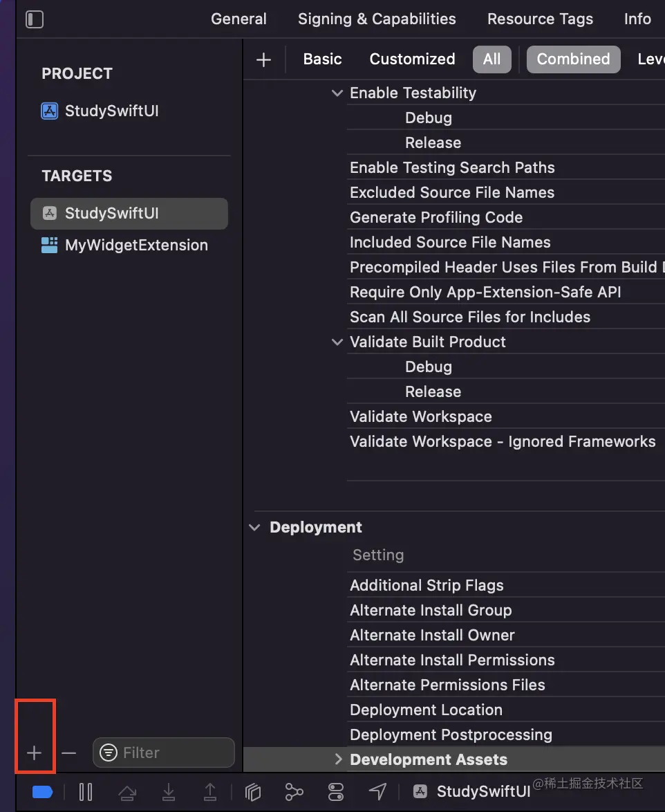Open the Debug Memory Graph icon
Image resolution: width=665 pixels, height=812 pixels.
[x=294, y=792]
